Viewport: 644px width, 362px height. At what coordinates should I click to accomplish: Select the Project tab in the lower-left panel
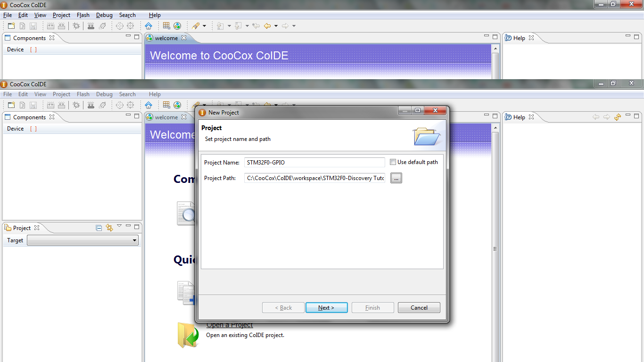pos(22,228)
